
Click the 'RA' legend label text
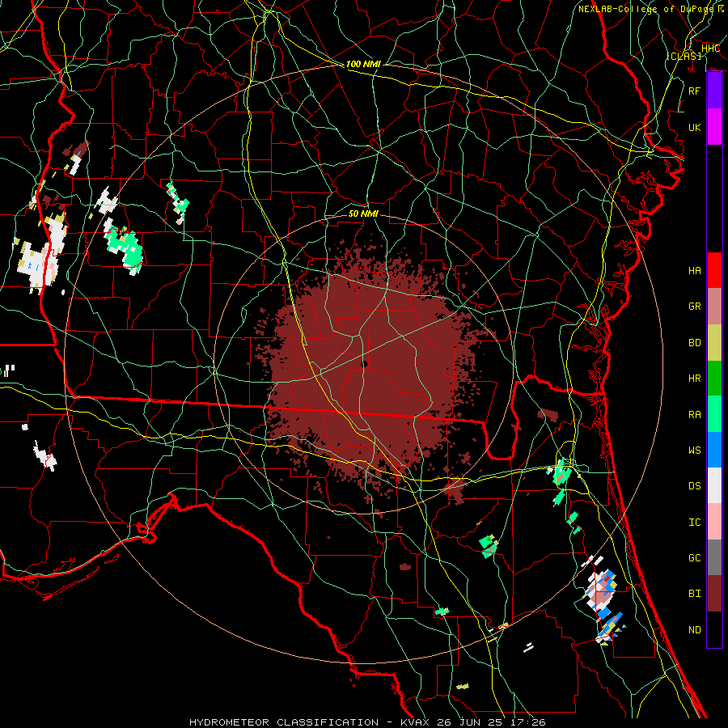(x=695, y=415)
